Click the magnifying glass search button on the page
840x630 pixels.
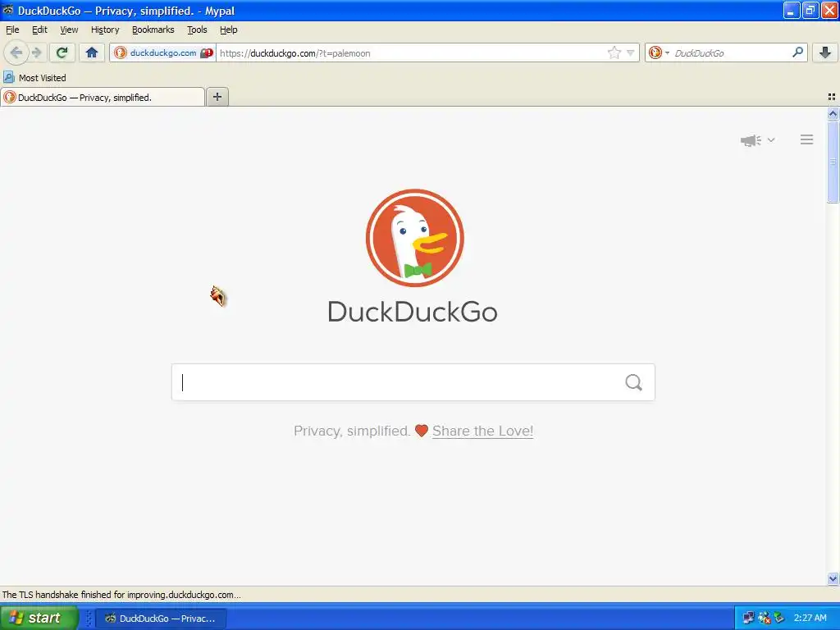[634, 382]
